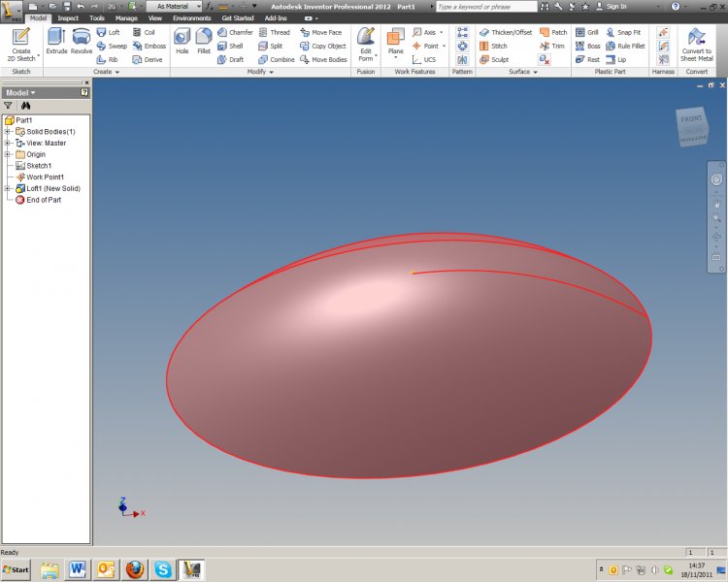Switch to the Inspect ribbon tab
728x582 pixels.
68,17
